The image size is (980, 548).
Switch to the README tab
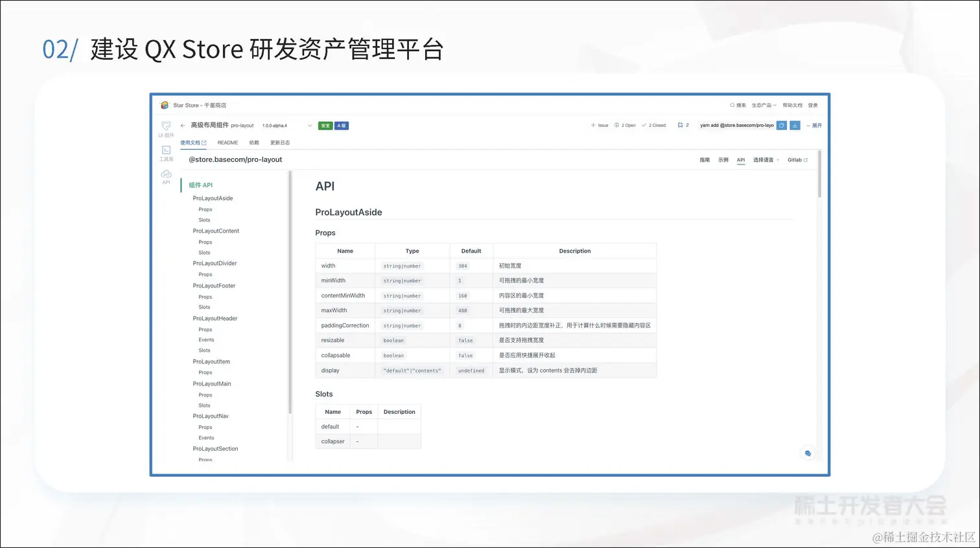pyautogui.click(x=227, y=143)
